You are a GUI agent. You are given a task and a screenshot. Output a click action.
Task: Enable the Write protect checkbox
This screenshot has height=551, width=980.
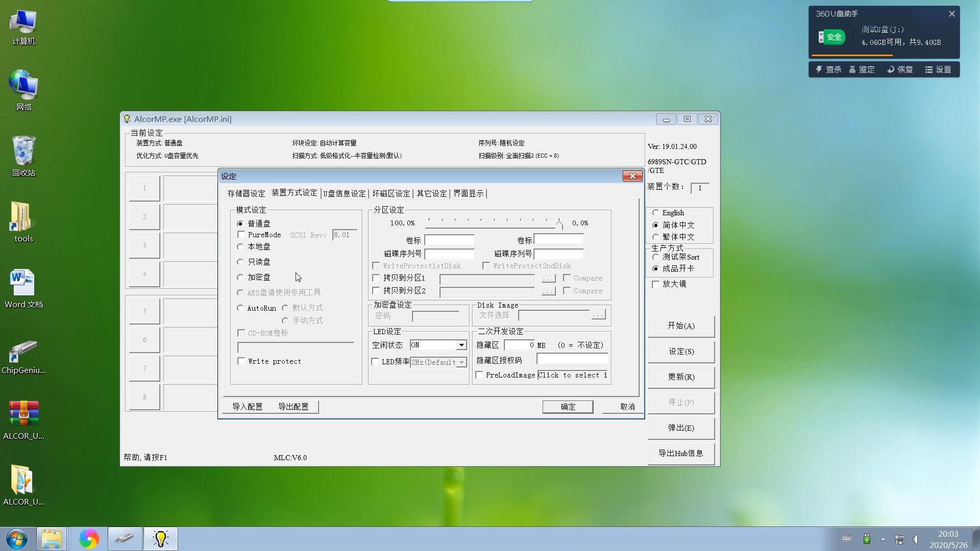241,361
